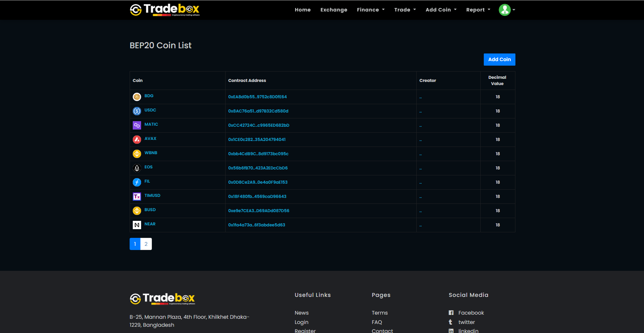Click the BDG coin icon

[137, 97]
